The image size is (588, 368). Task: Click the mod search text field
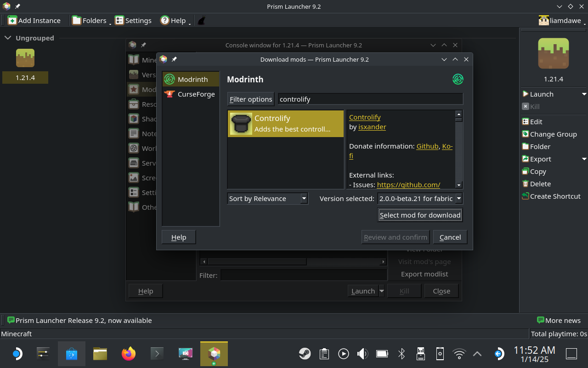click(370, 99)
